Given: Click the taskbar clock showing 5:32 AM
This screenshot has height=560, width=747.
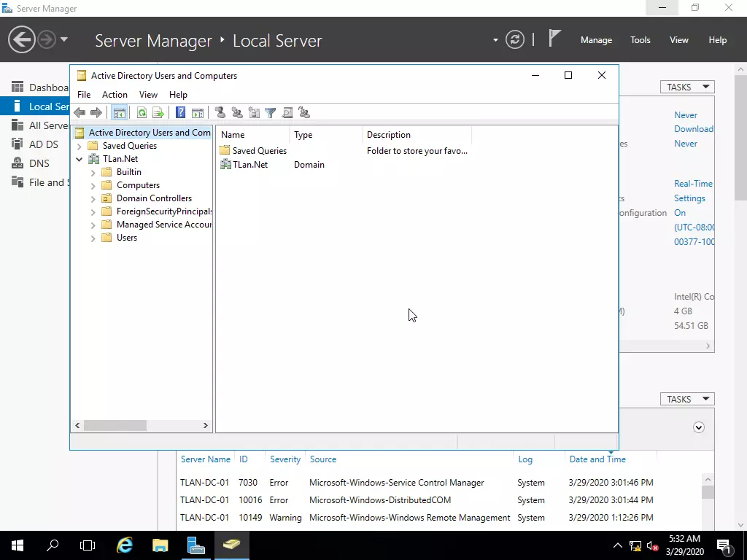Looking at the screenshot, I should coord(684,545).
